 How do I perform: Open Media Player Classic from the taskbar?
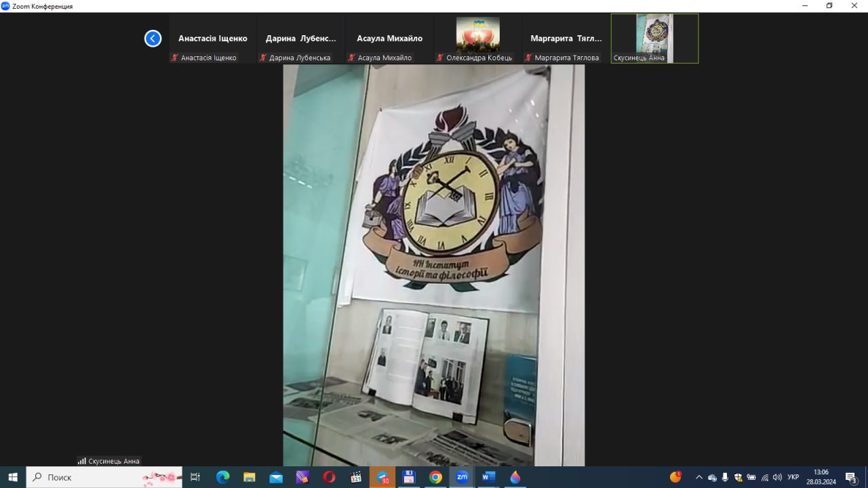point(356,477)
